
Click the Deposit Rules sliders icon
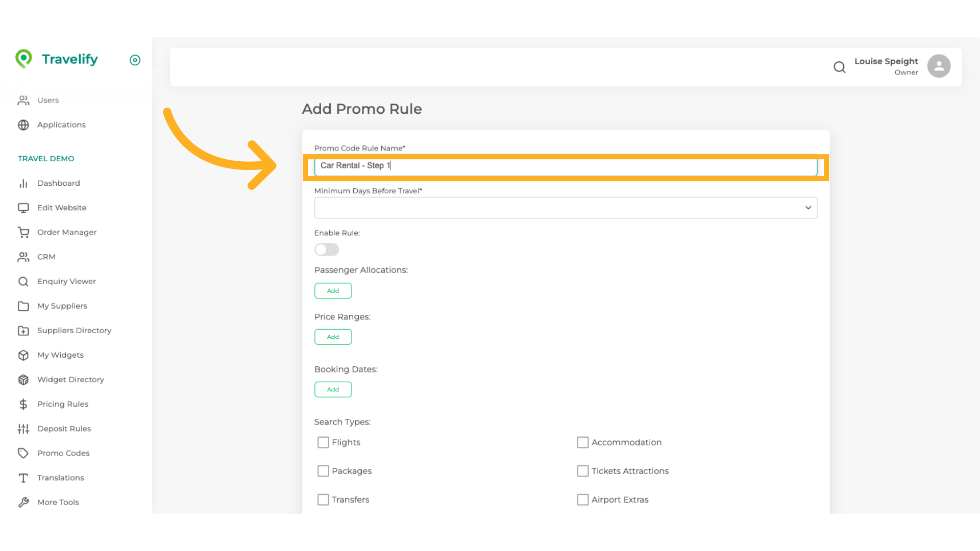(23, 429)
